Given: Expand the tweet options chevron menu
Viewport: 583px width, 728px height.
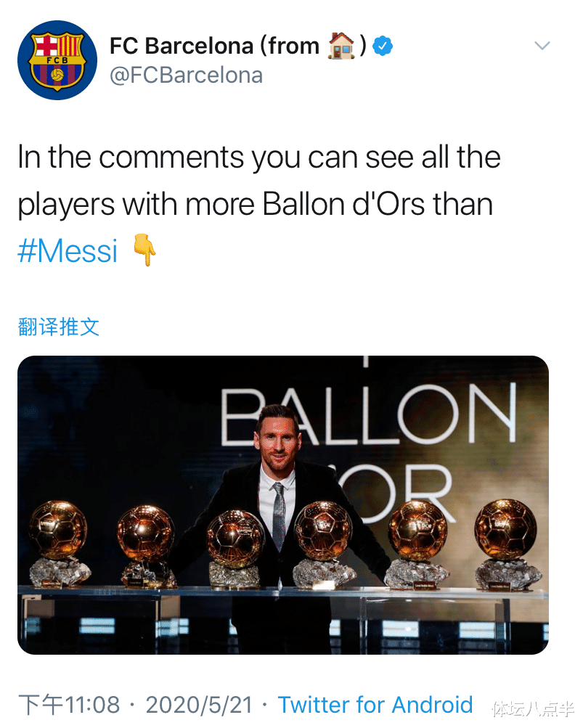Looking at the screenshot, I should pos(542,46).
